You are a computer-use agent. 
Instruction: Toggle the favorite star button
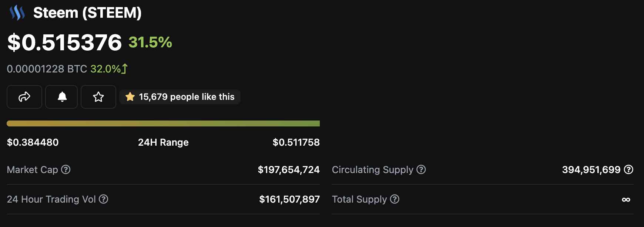98,97
